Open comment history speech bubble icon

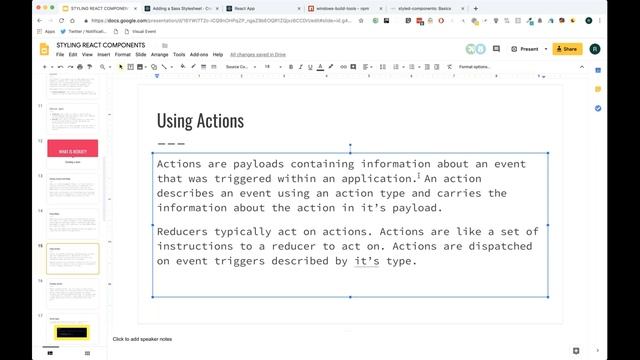[x=496, y=49]
